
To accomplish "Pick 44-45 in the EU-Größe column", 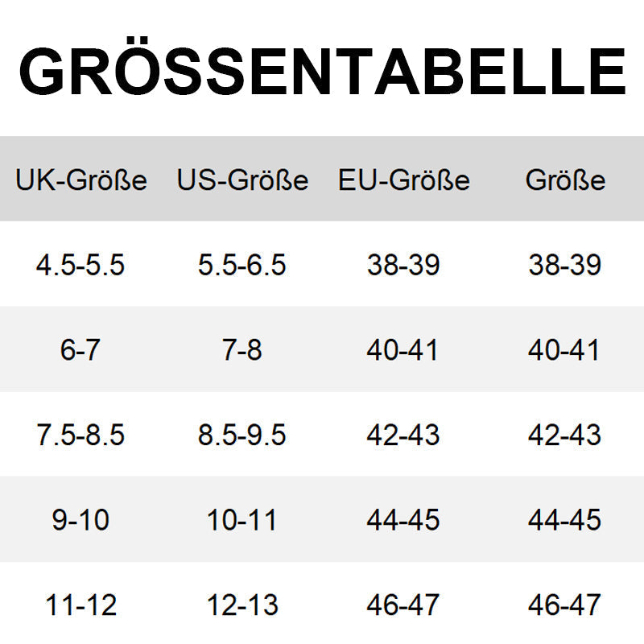I will (x=403, y=520).
